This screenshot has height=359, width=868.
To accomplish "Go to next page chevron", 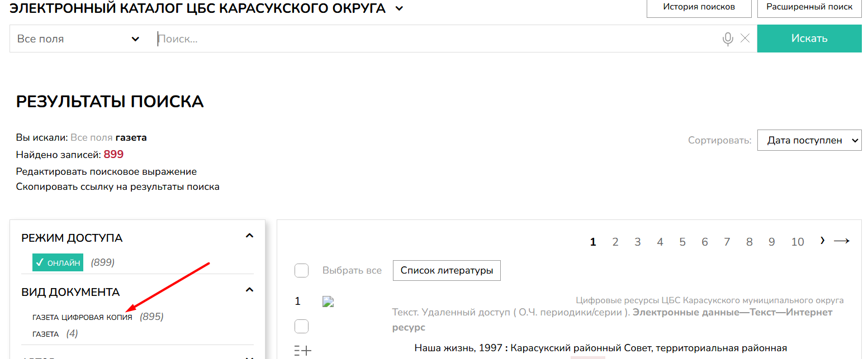I will coord(822,241).
